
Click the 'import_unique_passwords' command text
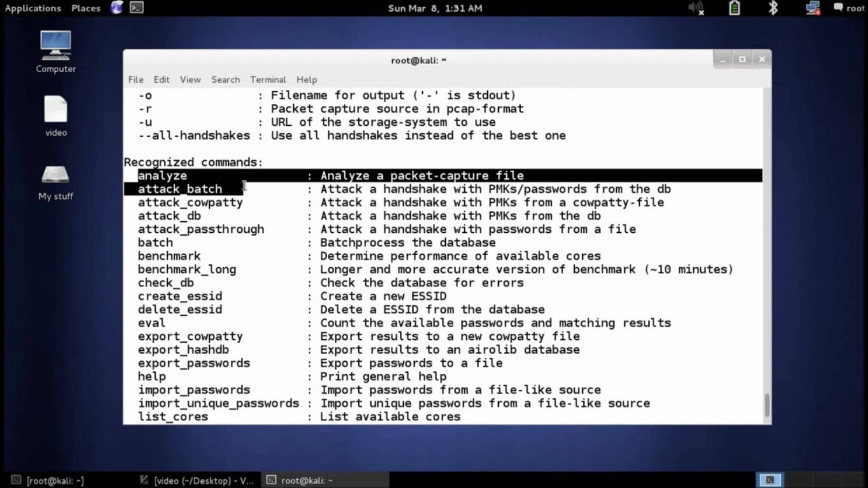[218, 403]
